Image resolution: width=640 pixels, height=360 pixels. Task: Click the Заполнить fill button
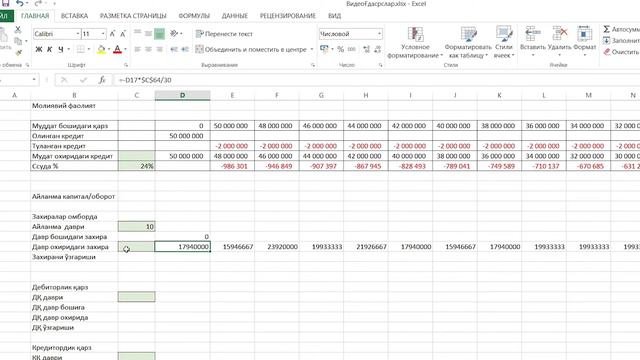coord(621,41)
